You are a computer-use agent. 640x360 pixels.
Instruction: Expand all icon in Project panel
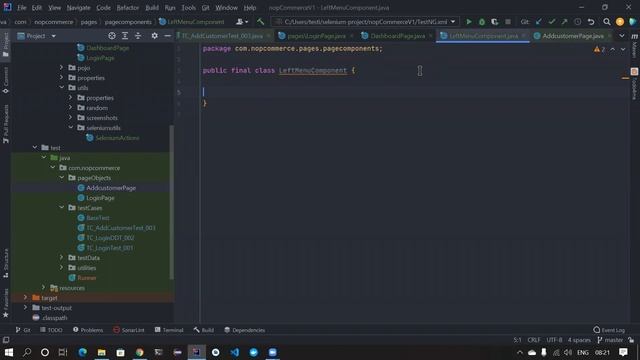[125, 36]
